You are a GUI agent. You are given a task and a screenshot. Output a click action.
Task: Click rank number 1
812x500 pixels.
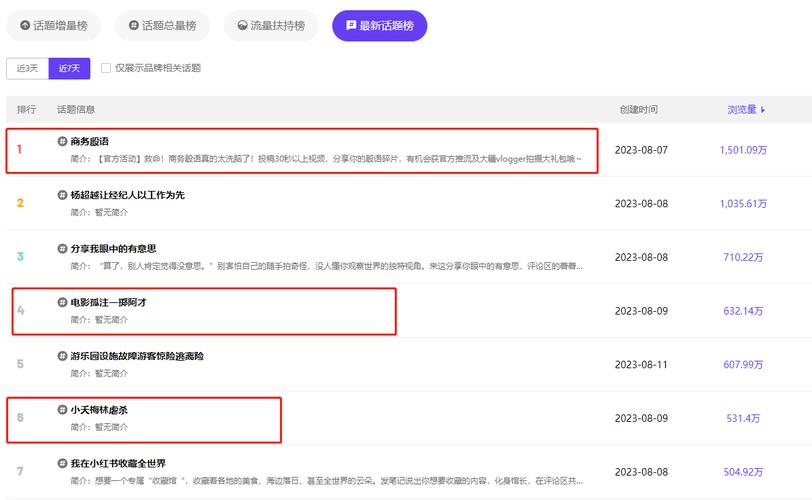pyautogui.click(x=20, y=150)
